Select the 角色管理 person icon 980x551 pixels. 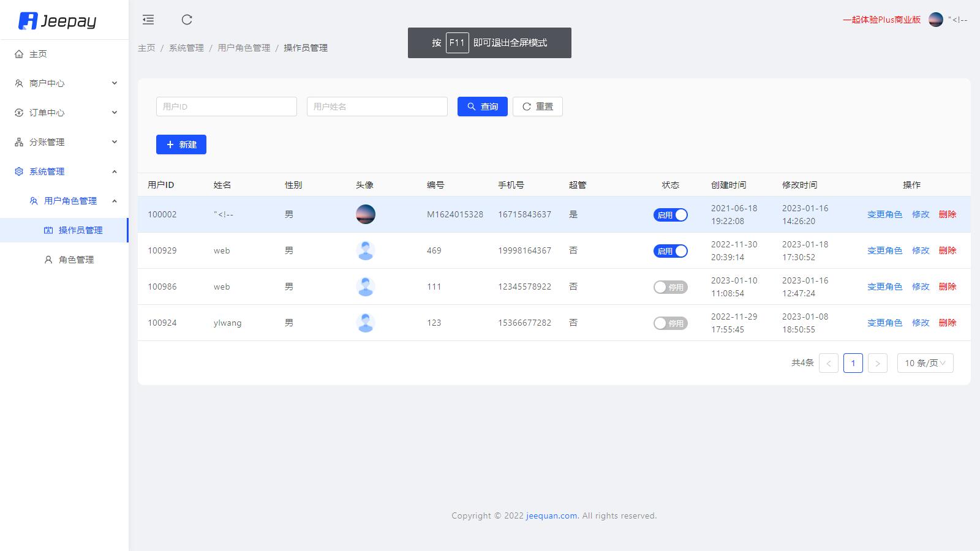click(x=48, y=259)
